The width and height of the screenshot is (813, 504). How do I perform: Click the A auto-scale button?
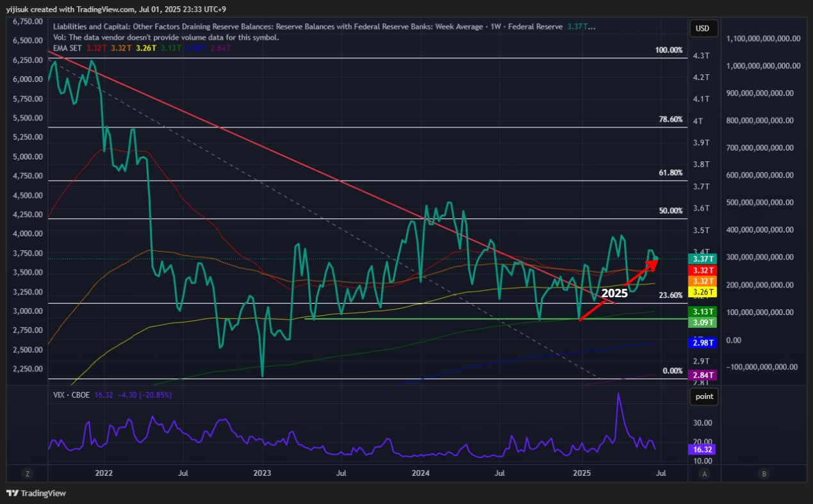click(705, 474)
